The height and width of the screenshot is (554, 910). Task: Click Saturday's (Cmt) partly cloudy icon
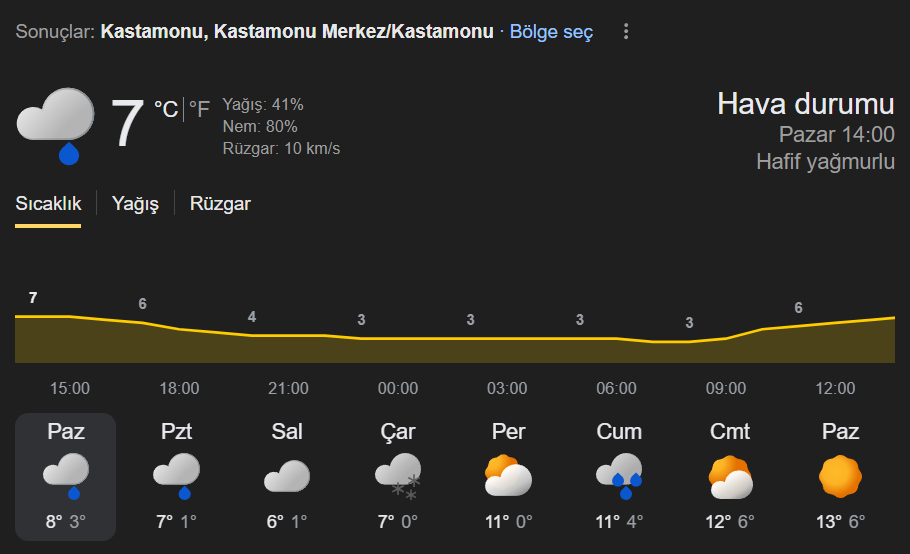730,476
